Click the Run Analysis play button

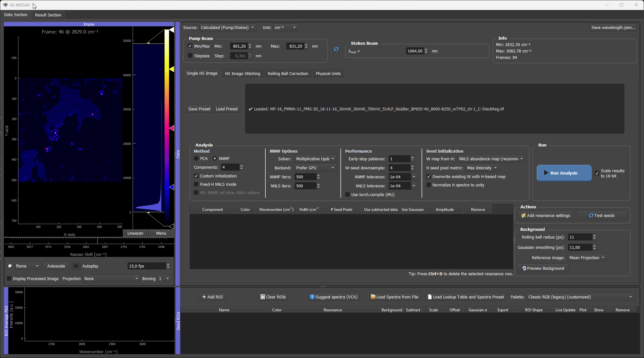564,173
